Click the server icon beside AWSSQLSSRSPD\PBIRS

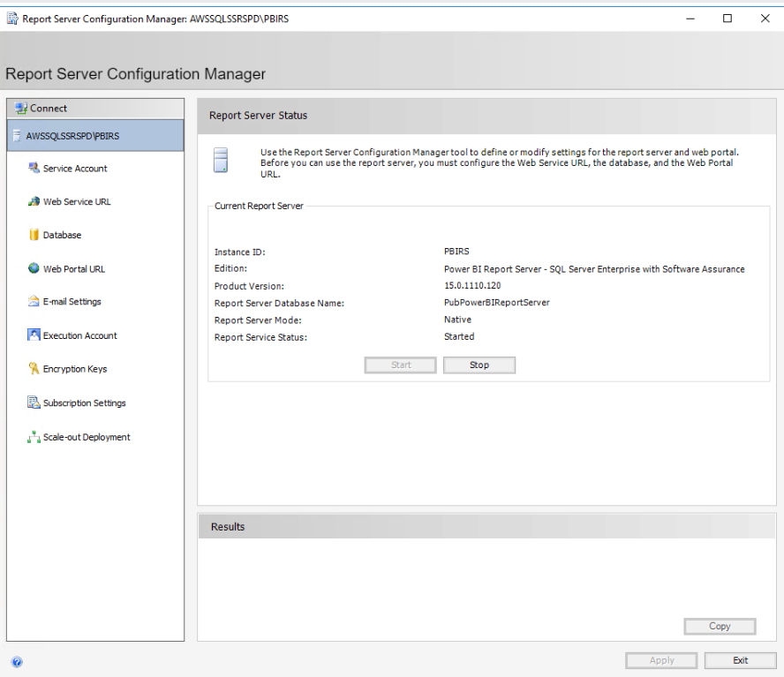[x=17, y=136]
